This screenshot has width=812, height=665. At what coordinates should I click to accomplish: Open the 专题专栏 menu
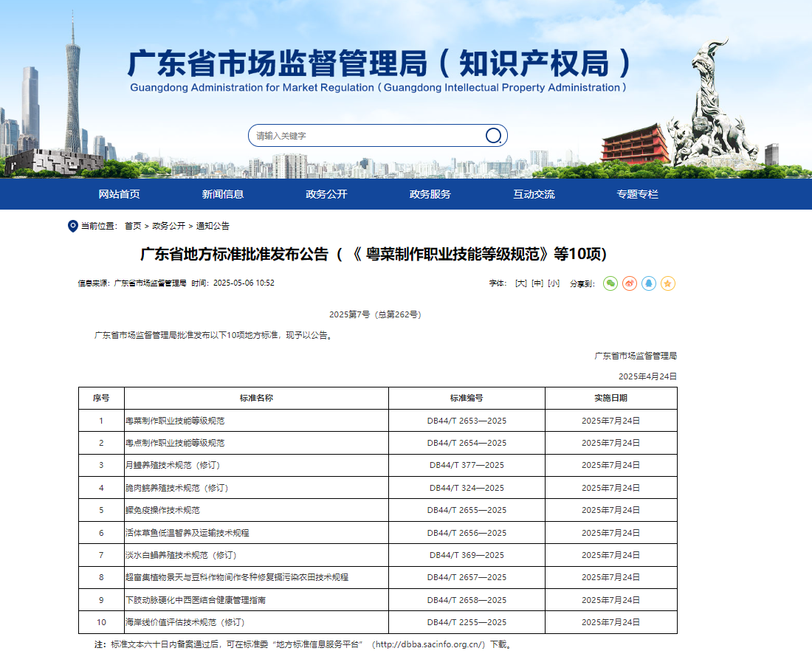point(638,194)
